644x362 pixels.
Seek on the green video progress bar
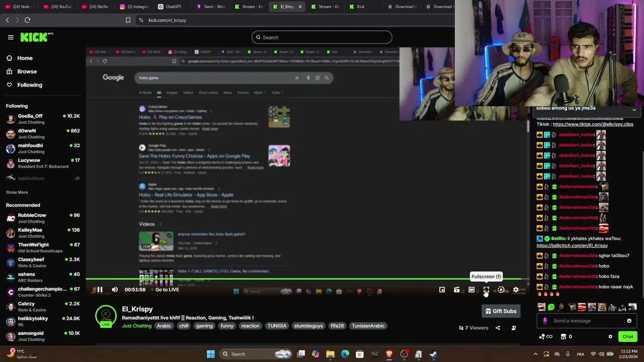pos(307,279)
